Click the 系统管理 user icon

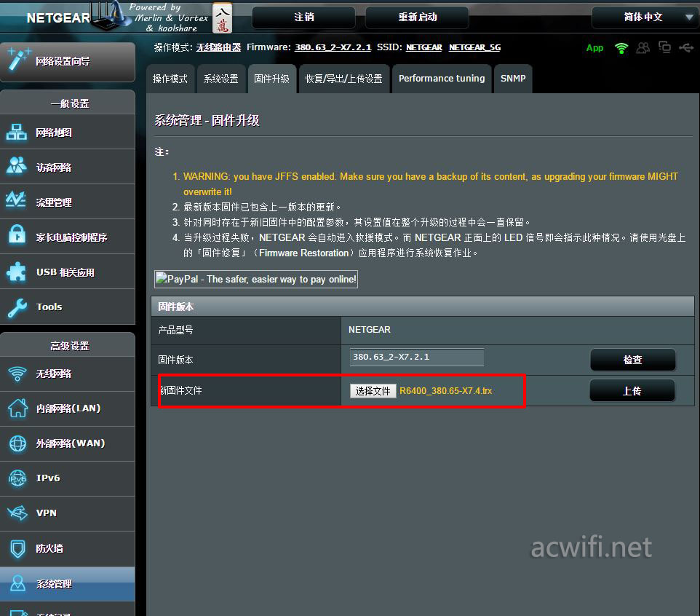(x=18, y=583)
